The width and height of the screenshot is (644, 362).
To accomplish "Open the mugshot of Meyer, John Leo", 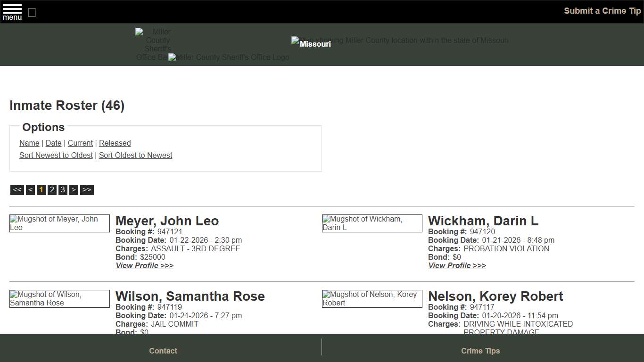I will point(59,223).
